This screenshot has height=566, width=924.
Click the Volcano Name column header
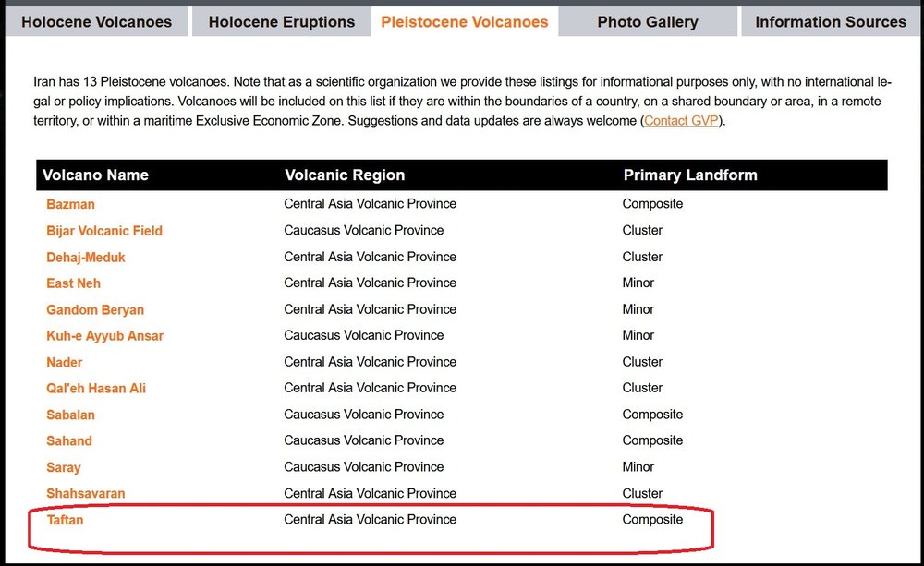(95, 175)
